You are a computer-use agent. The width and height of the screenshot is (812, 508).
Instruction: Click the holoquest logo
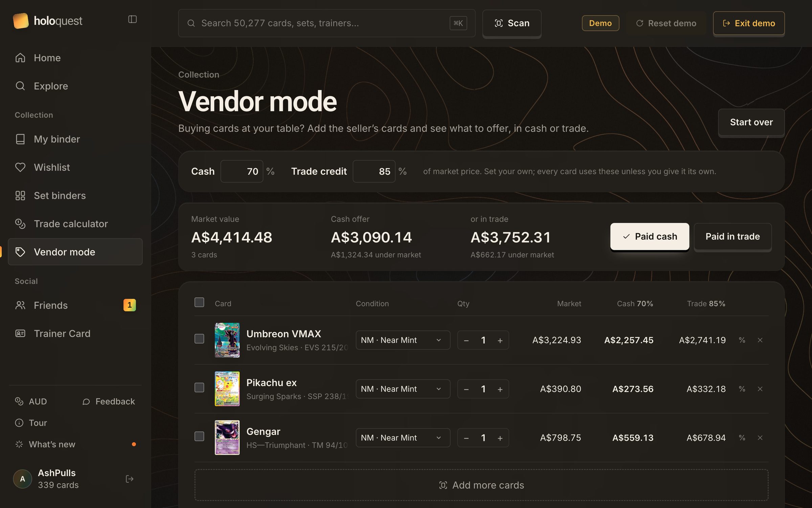tap(48, 21)
